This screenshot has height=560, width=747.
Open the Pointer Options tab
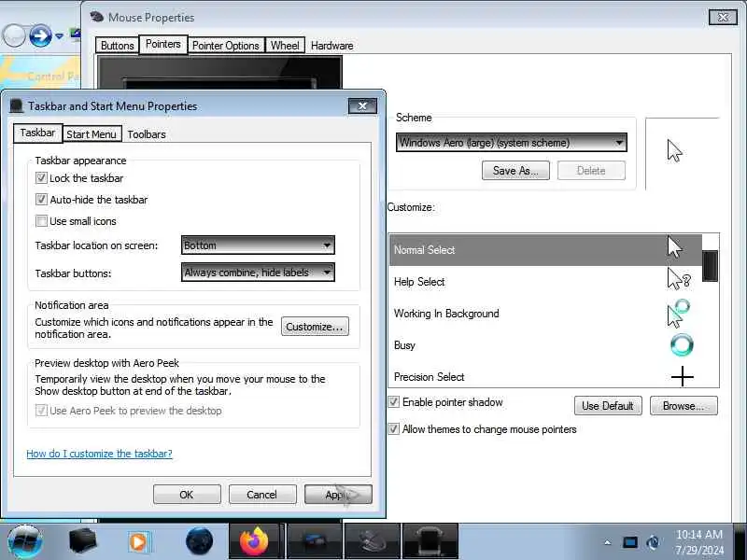pyautogui.click(x=226, y=46)
